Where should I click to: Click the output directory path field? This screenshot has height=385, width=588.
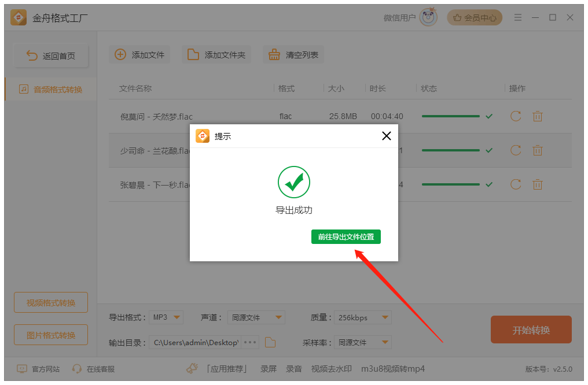click(195, 342)
